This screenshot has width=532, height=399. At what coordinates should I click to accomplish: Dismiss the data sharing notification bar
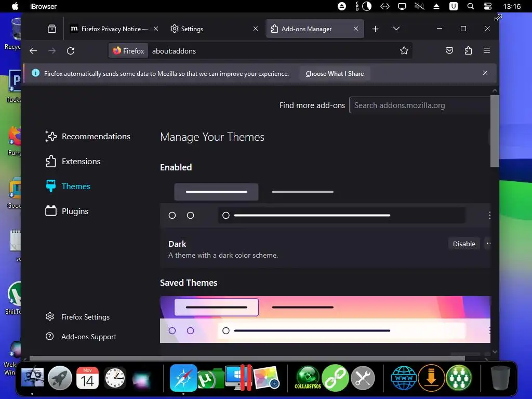485,73
